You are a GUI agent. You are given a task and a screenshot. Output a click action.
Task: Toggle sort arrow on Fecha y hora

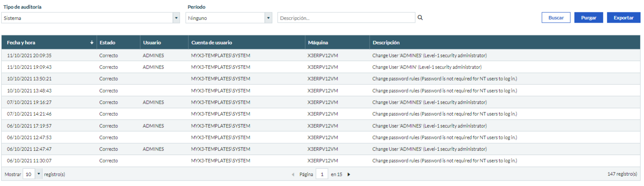tap(91, 43)
